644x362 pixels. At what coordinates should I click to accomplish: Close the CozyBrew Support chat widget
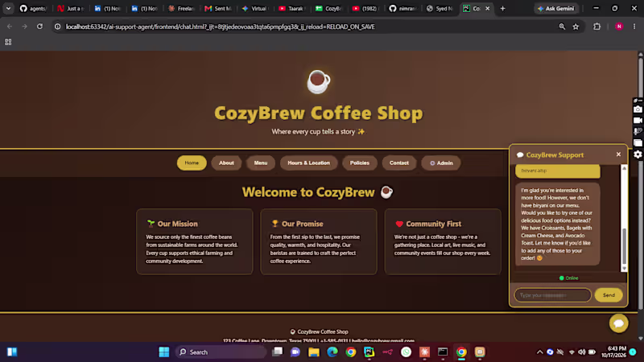(618, 154)
